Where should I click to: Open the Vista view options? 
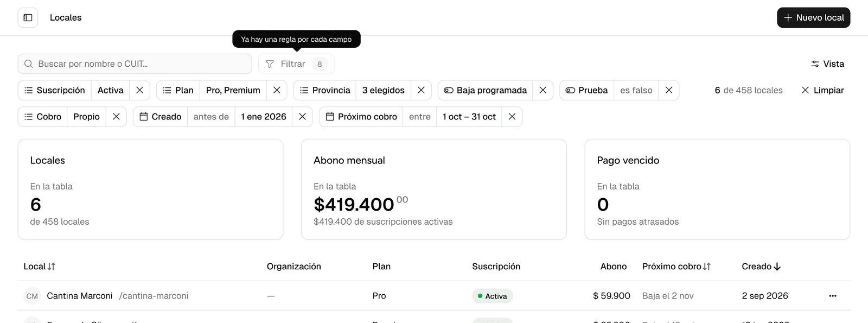point(827,64)
